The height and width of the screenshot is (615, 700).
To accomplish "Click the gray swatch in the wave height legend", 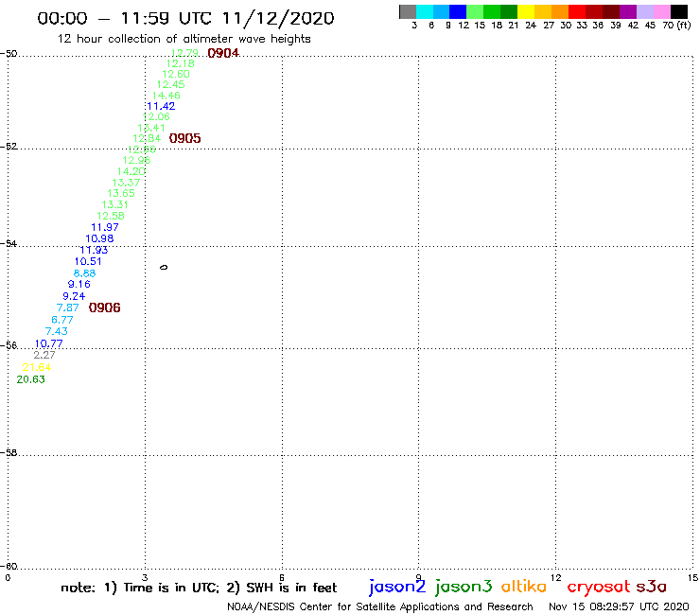I will [408, 12].
